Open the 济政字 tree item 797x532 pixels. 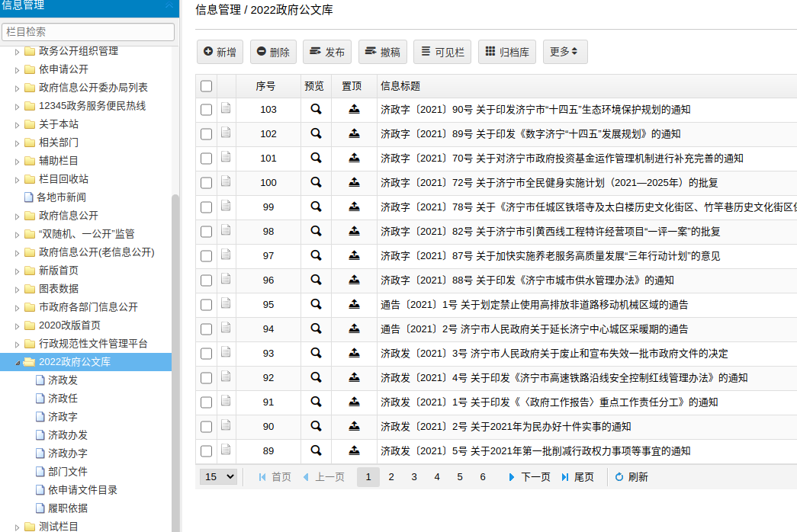(63, 417)
